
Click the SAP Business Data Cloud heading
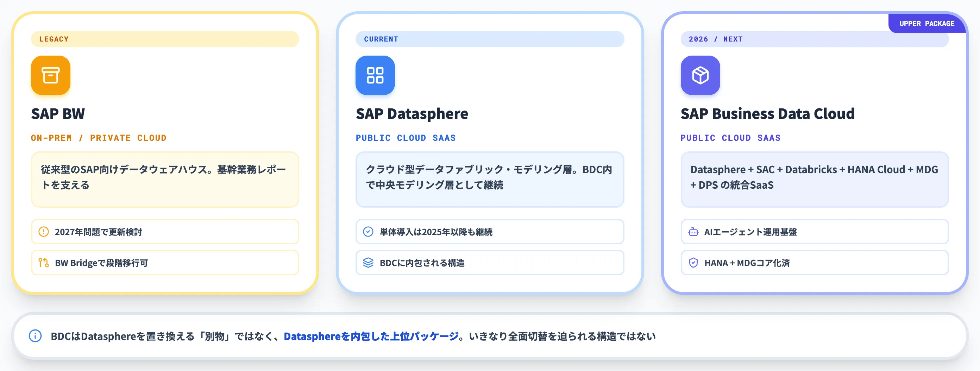(767, 114)
